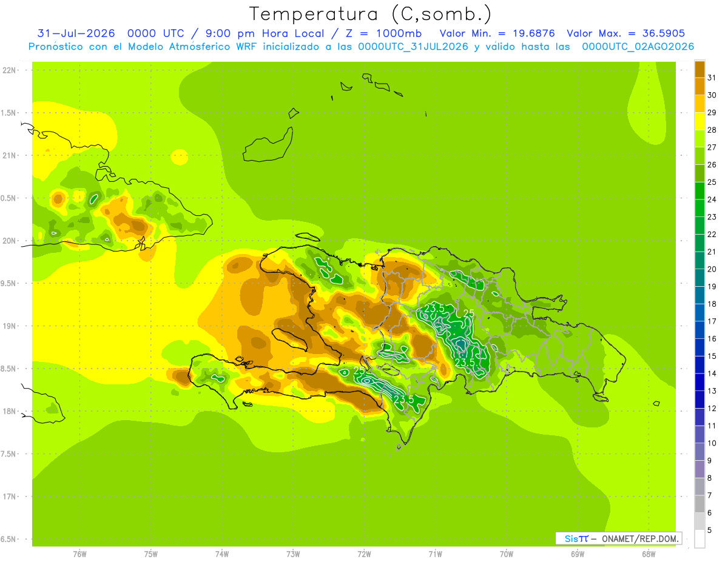Click the "SisTT" logo text
The image size is (728, 562).
click(576, 538)
